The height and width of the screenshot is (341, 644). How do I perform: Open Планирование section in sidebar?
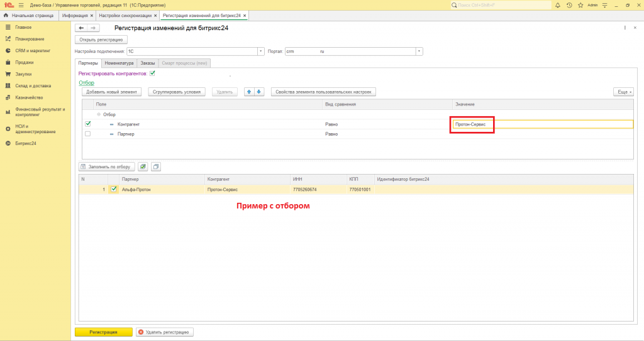30,39
